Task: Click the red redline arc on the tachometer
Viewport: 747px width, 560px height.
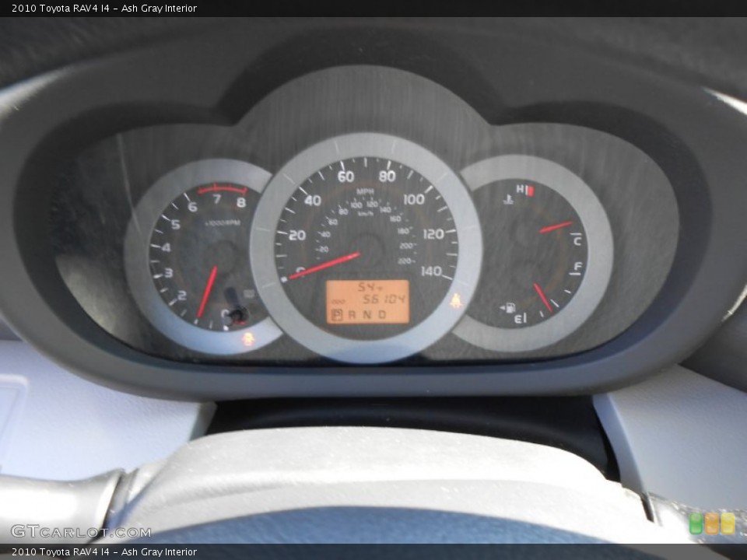Action: coord(222,189)
